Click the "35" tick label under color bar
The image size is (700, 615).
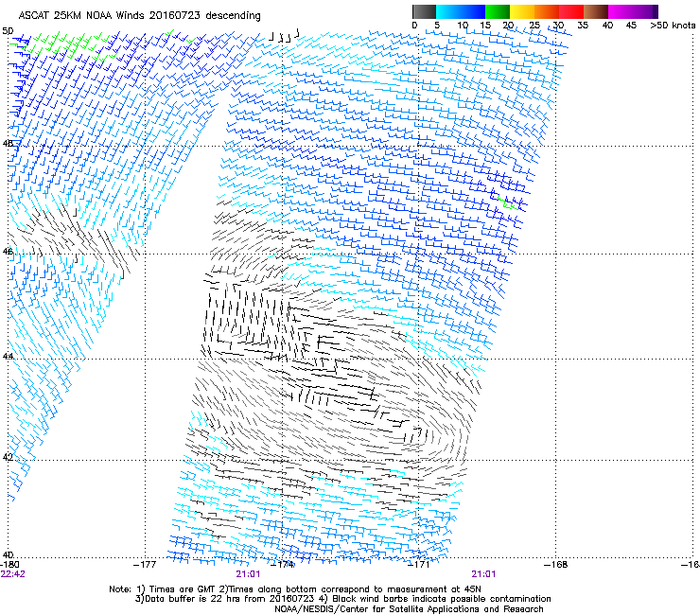583,25
